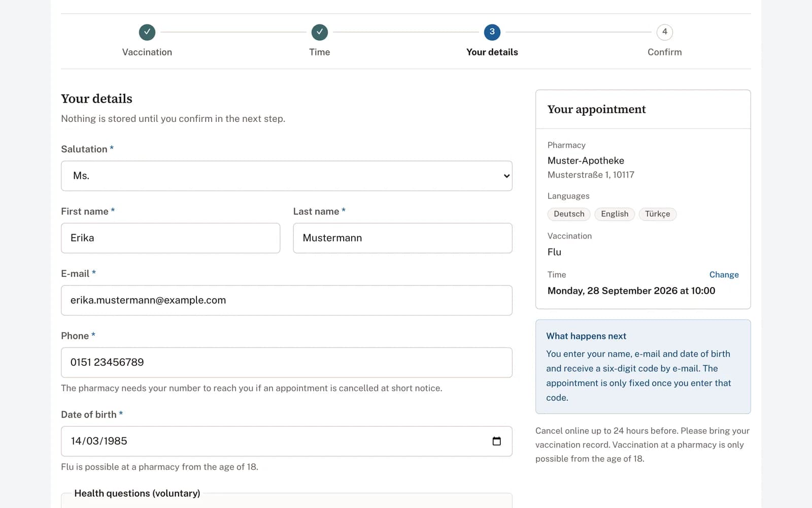Click the Cancel online up to 24 hours note

(x=642, y=444)
